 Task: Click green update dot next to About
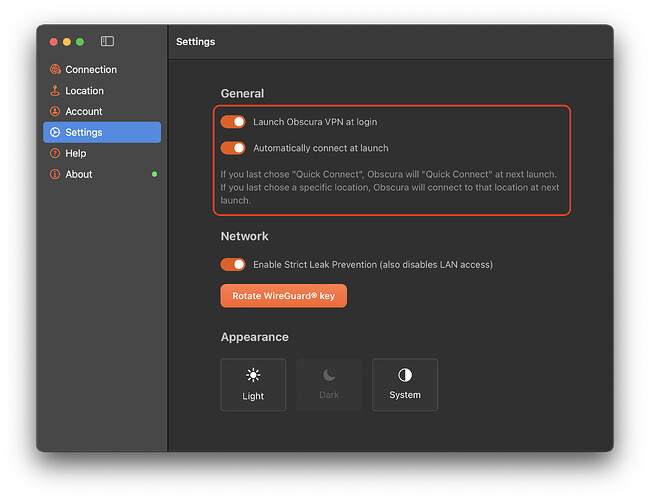tap(154, 174)
